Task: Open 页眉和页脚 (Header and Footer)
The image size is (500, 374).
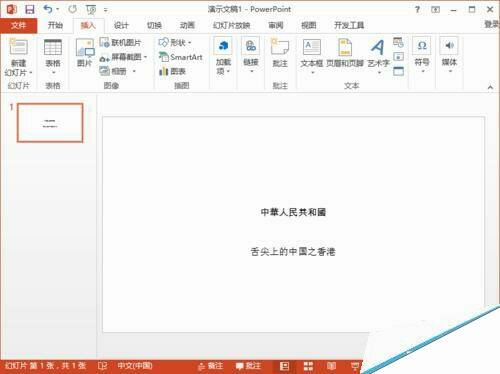Action: (x=345, y=53)
